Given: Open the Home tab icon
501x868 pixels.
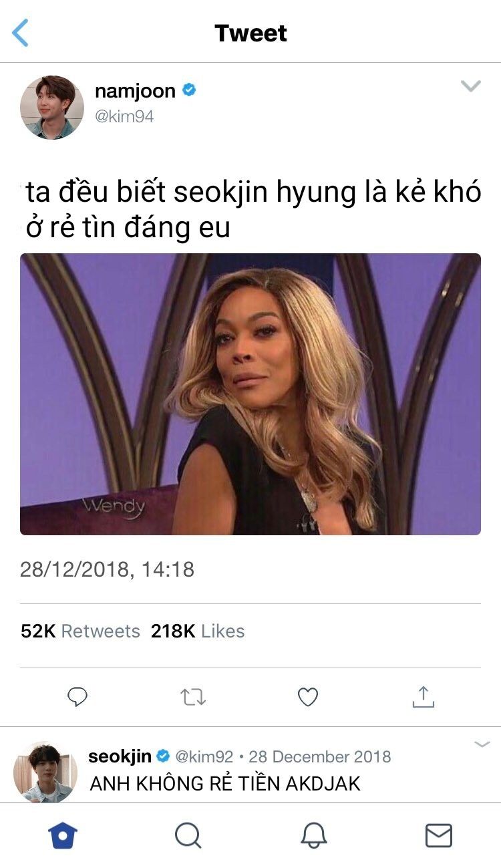Looking at the screenshot, I should pos(63,836).
